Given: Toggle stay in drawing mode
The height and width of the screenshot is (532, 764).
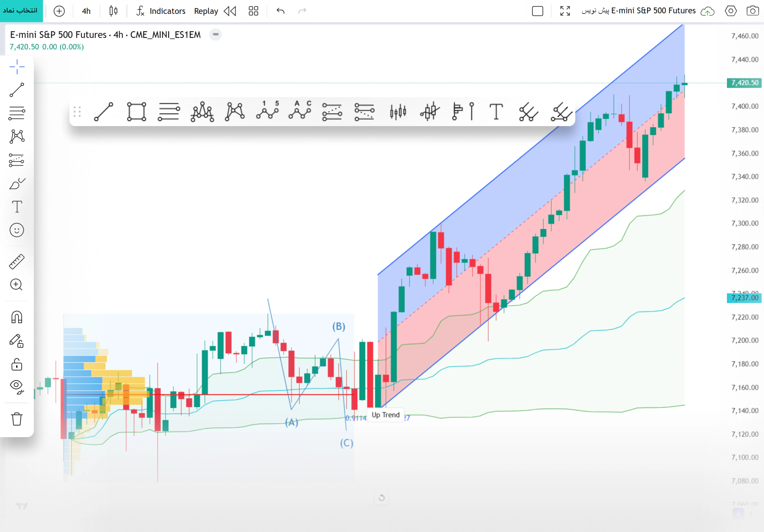Looking at the screenshot, I should tap(17, 341).
